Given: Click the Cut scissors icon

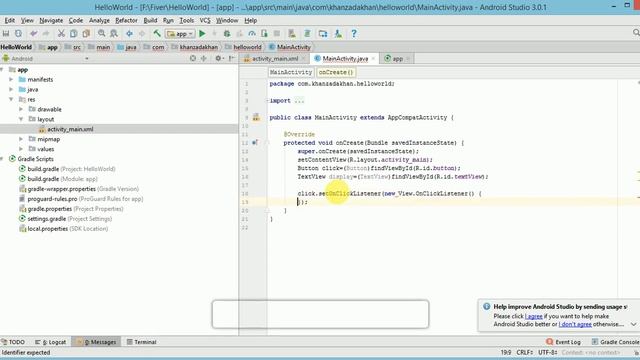Looking at the screenshot, I should click(x=61, y=33).
